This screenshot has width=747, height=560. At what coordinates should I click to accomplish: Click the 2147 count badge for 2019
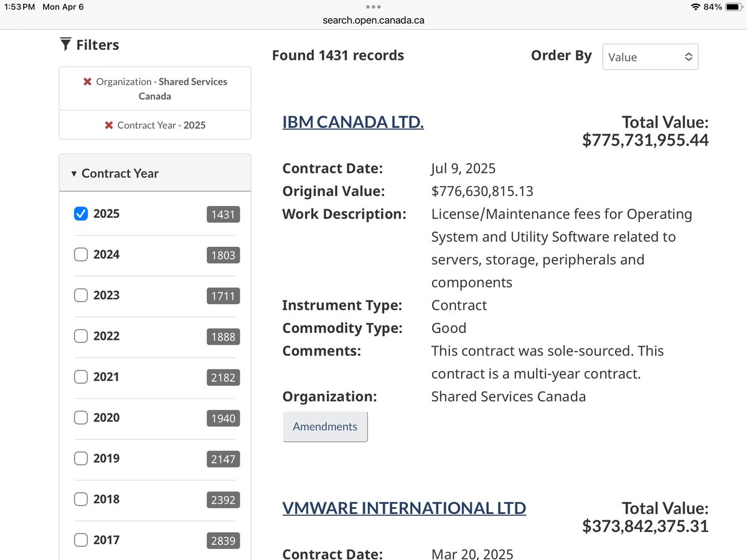coord(223,459)
